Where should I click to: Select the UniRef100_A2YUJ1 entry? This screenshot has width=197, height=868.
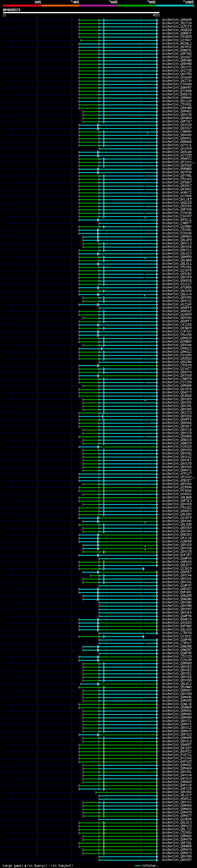177,145
